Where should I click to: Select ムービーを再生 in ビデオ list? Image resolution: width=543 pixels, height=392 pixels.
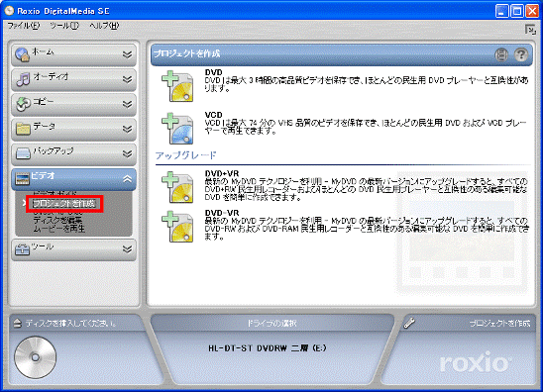(58, 229)
